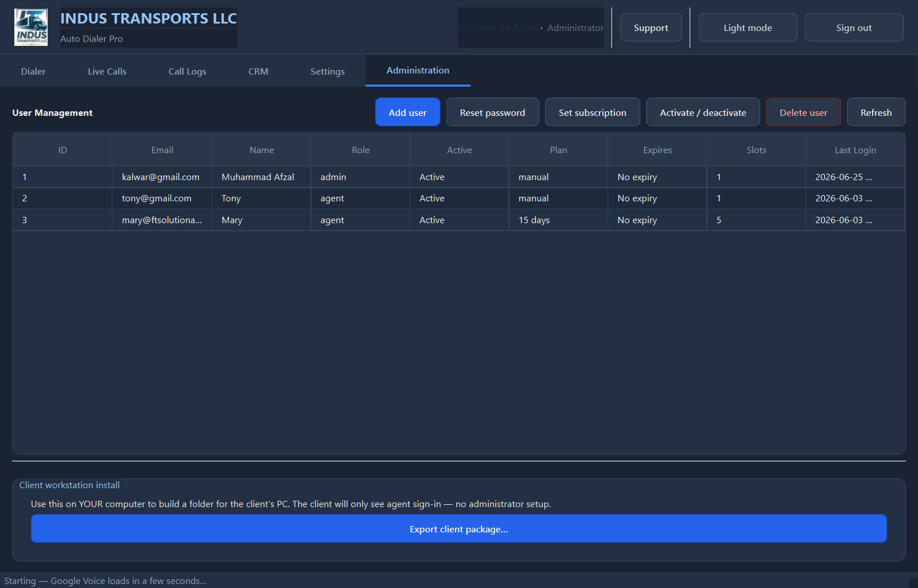Select the mary@ftsolutiona... email cell
The image size is (918, 588).
[x=162, y=220]
